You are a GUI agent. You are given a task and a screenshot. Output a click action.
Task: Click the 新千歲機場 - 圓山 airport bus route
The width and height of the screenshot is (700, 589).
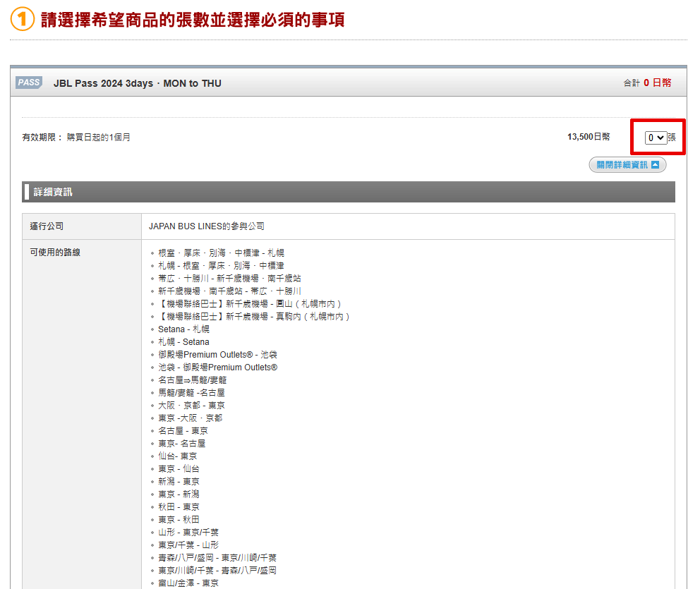click(249, 303)
